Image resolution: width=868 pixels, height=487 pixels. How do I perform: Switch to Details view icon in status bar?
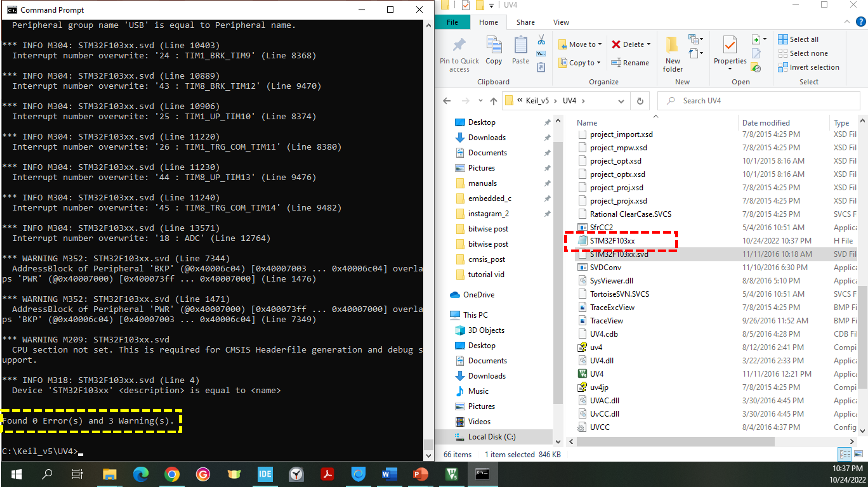click(845, 454)
